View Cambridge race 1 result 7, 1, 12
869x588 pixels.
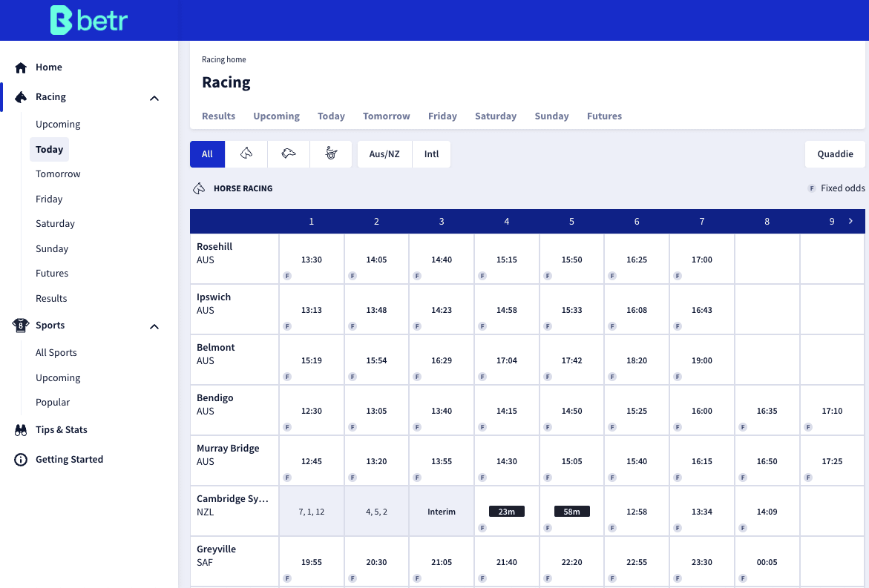(x=312, y=511)
